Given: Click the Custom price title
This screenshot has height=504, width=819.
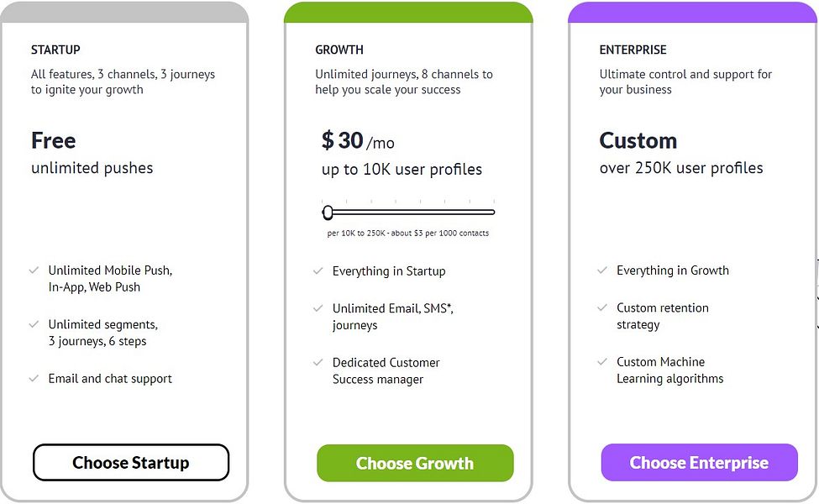Looking at the screenshot, I should (x=638, y=140).
